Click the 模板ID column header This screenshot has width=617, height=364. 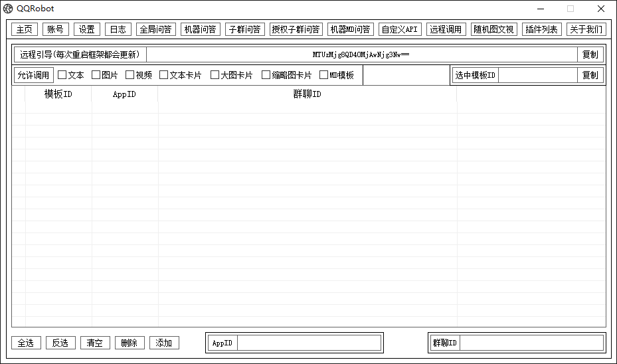pyautogui.click(x=58, y=94)
